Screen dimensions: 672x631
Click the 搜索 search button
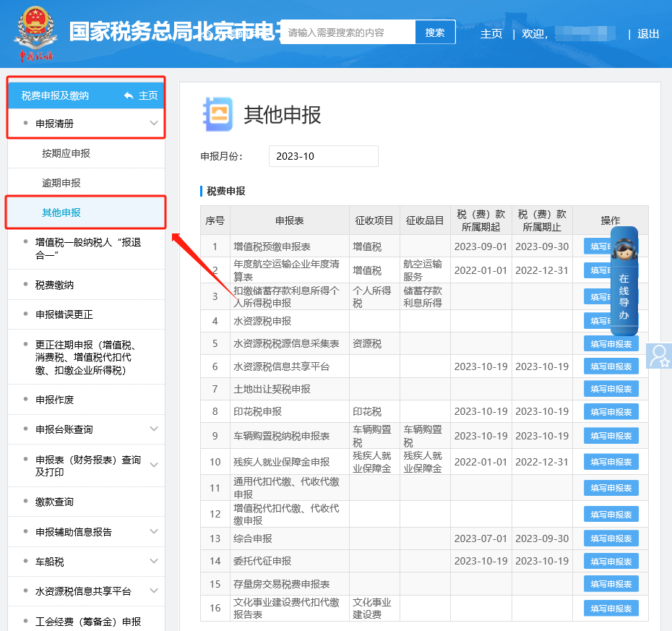[435, 33]
